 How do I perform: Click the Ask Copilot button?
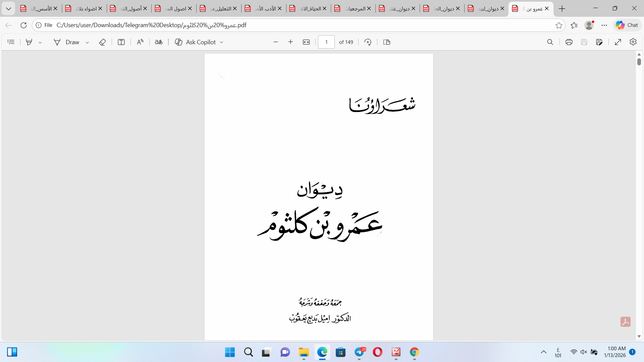pos(195,42)
